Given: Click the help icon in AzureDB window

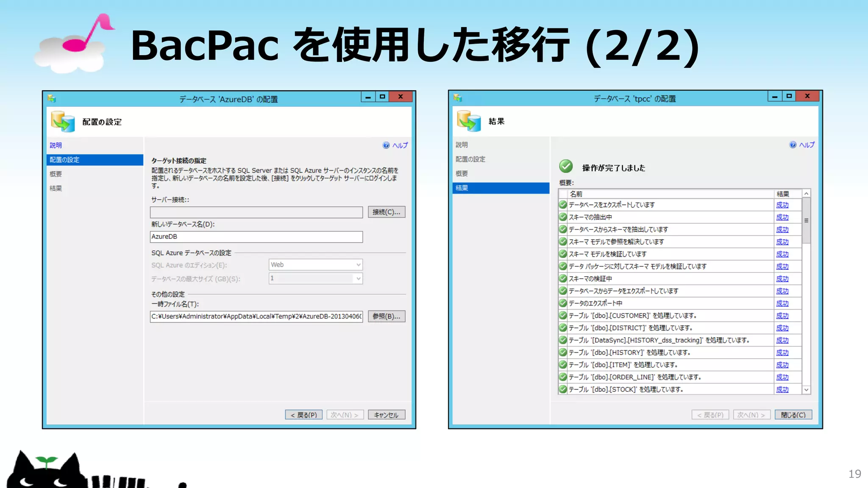Looking at the screenshot, I should (386, 145).
